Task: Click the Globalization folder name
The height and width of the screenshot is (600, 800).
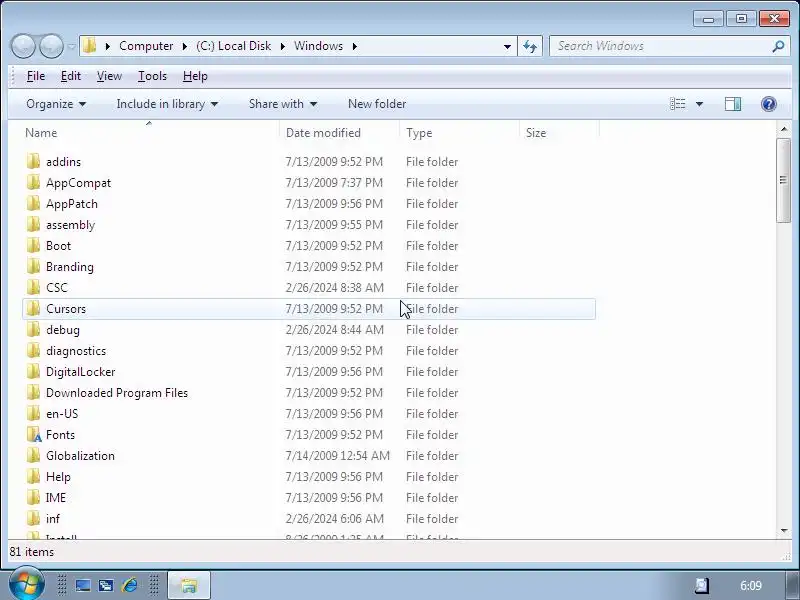Action: (81, 456)
